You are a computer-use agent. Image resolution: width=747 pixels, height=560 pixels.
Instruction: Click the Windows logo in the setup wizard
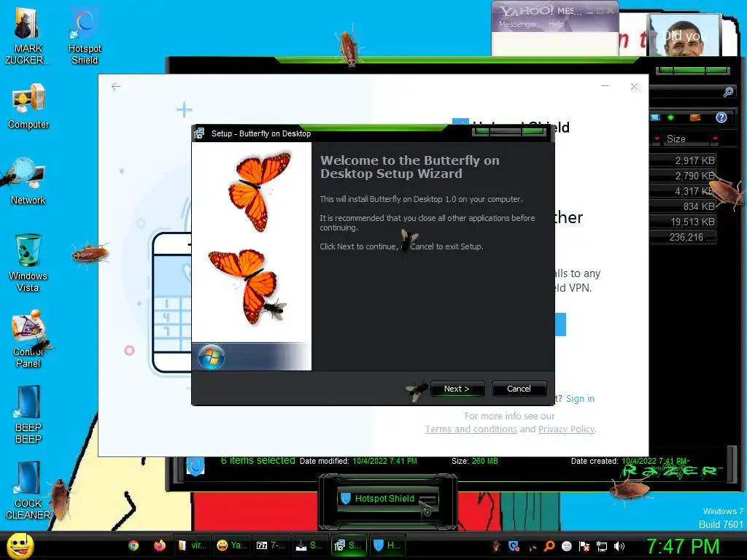click(x=211, y=357)
